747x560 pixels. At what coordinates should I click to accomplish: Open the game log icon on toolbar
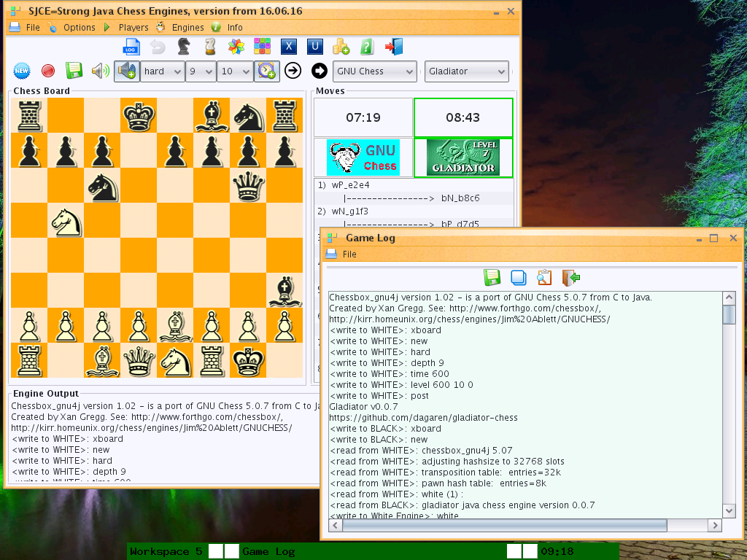[131, 46]
